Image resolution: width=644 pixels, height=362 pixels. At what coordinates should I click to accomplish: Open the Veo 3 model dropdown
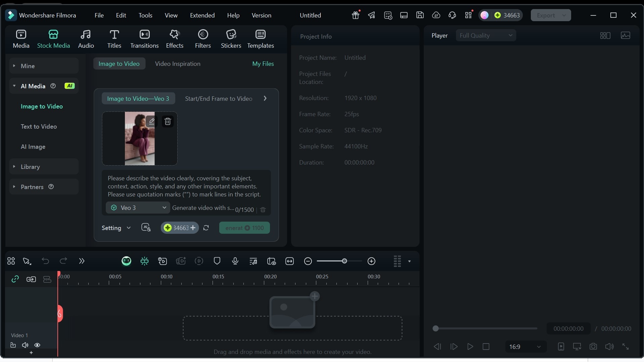[138, 208]
